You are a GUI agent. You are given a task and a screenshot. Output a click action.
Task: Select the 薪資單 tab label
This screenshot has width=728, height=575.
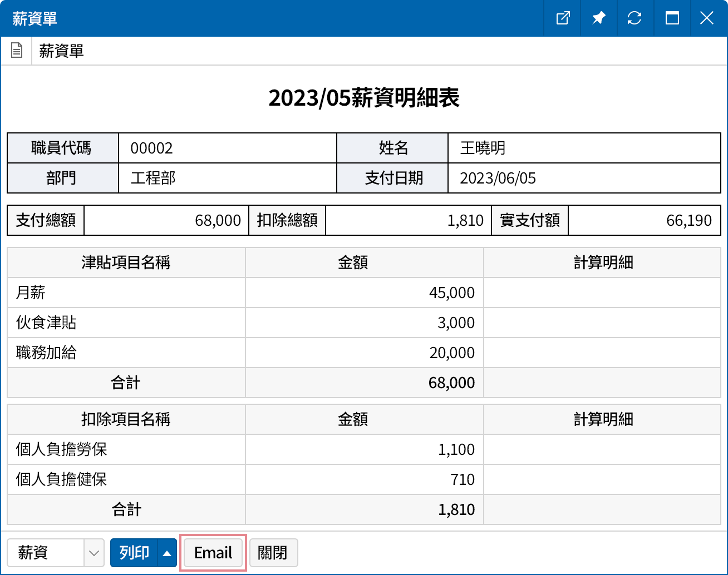point(61,51)
